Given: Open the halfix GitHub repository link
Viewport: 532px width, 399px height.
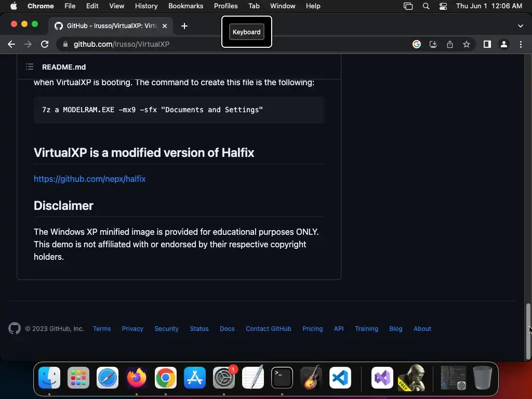Looking at the screenshot, I should tap(89, 179).
